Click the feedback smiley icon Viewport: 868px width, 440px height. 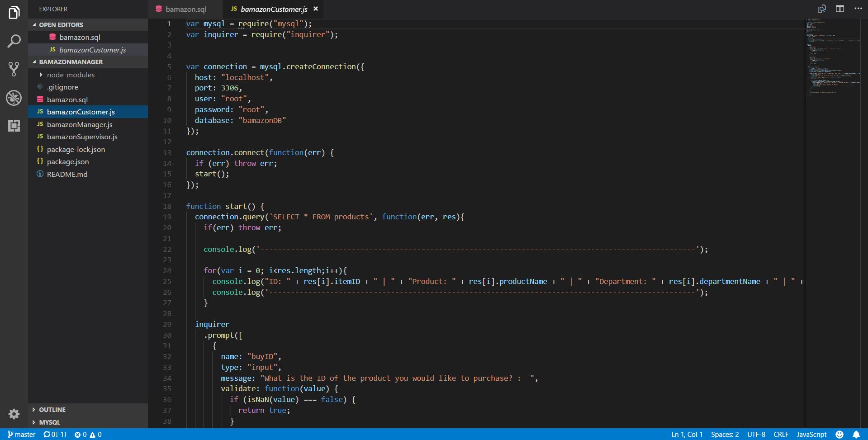[840, 434]
